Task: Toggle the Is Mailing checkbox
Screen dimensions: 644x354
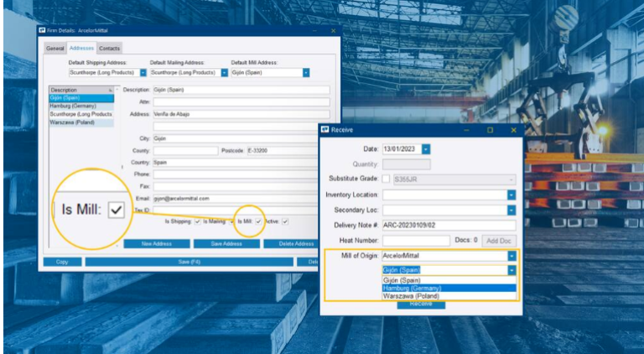Action: click(231, 221)
